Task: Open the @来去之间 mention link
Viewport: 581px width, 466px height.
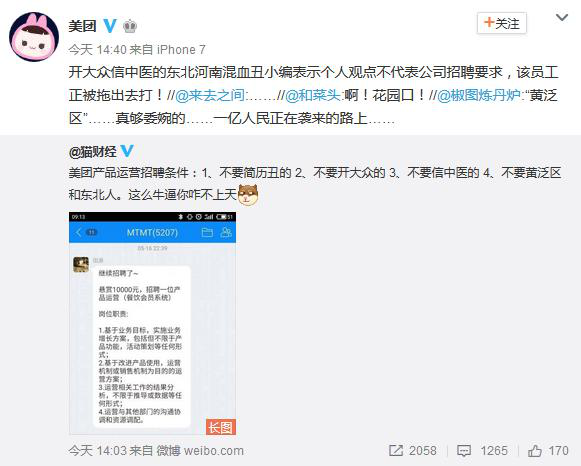Action: coord(209,95)
